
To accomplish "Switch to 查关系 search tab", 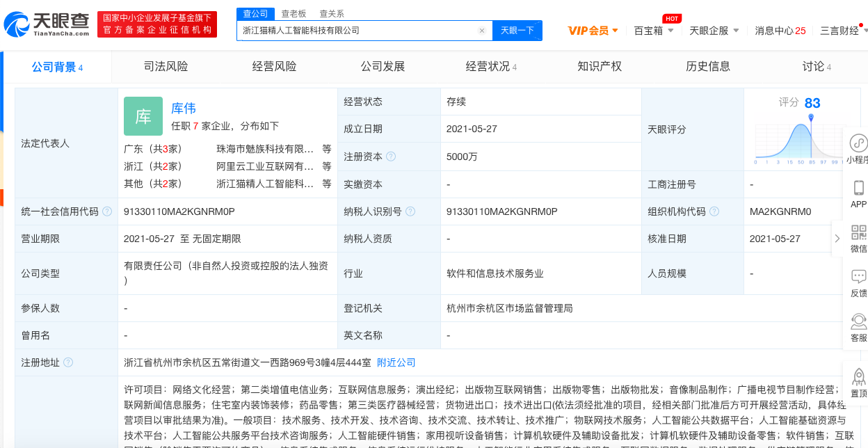I will click(332, 14).
